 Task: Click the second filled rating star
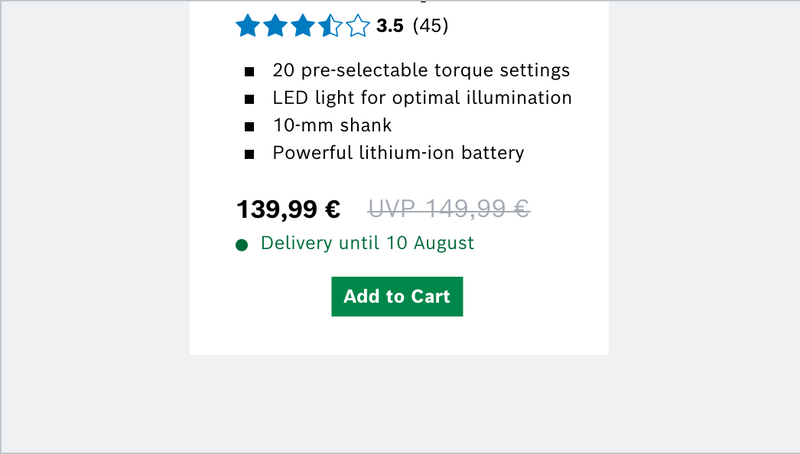tap(275, 26)
